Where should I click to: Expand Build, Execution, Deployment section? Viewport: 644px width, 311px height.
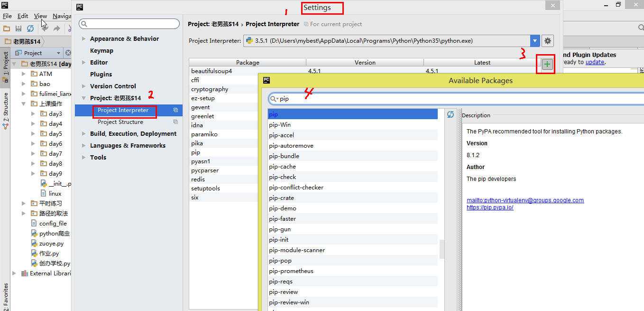(x=84, y=134)
